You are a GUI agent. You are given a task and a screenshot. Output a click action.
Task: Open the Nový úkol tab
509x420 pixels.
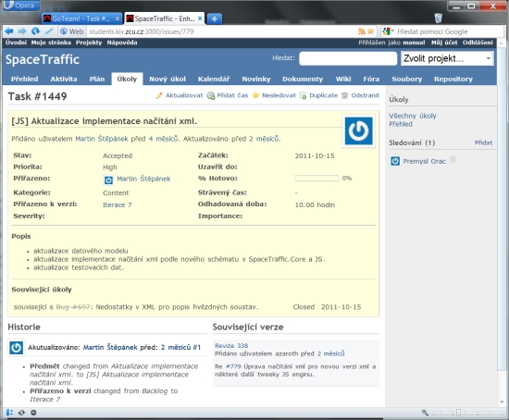tap(168, 79)
